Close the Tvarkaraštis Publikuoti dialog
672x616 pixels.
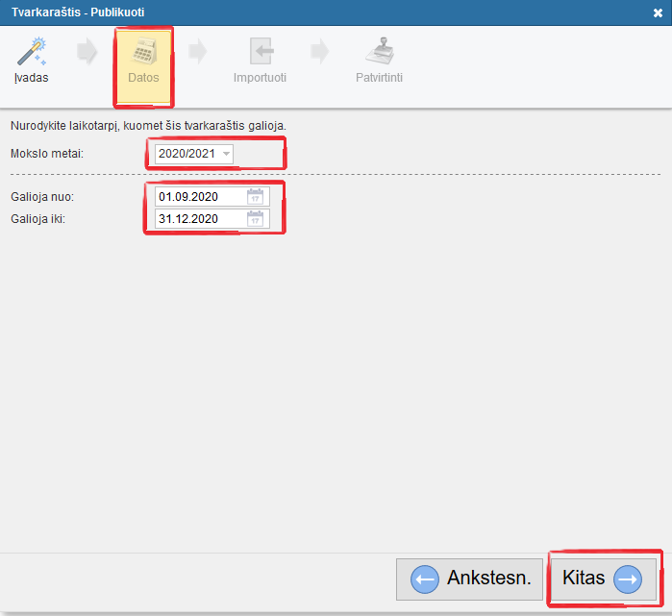(x=659, y=13)
